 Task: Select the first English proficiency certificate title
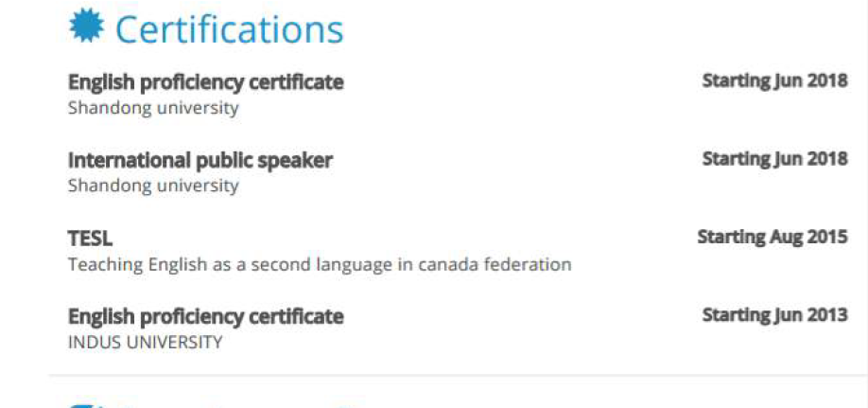[x=205, y=82]
